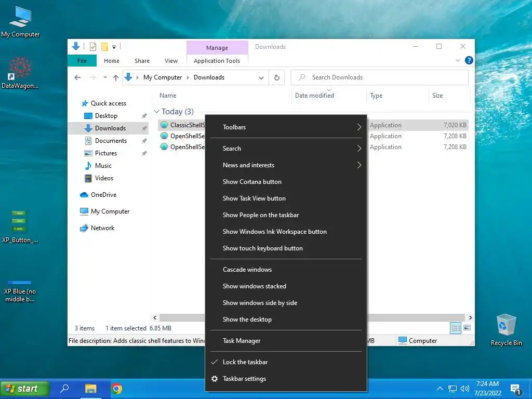Expand the ribbon with the chevron
Screen dimensions: 532x399
(x=457, y=60)
